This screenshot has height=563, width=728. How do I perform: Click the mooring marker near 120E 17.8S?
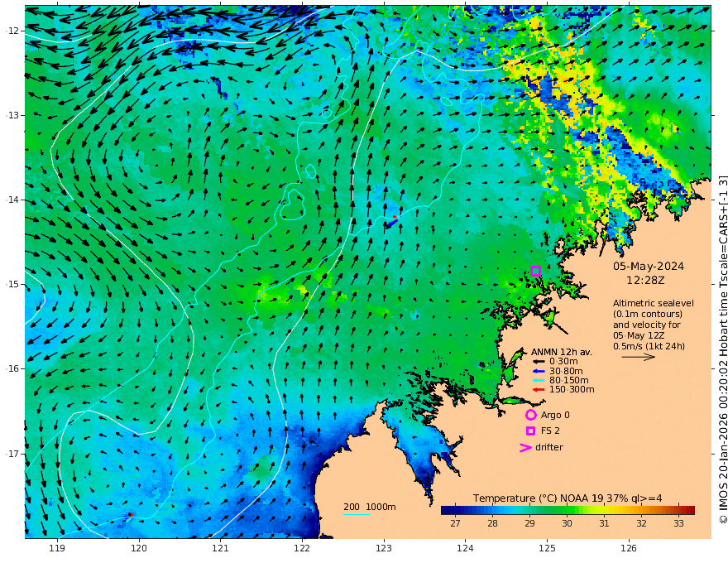[x=130, y=516]
